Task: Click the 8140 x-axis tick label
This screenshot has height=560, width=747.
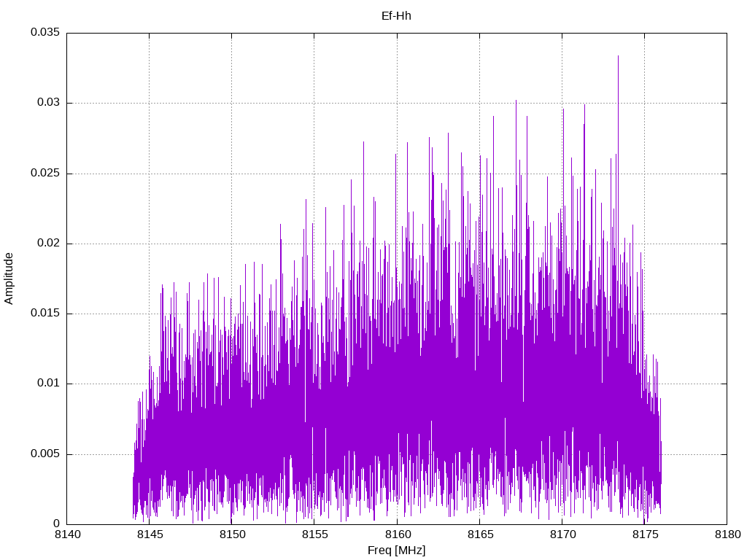Action: pos(68,534)
